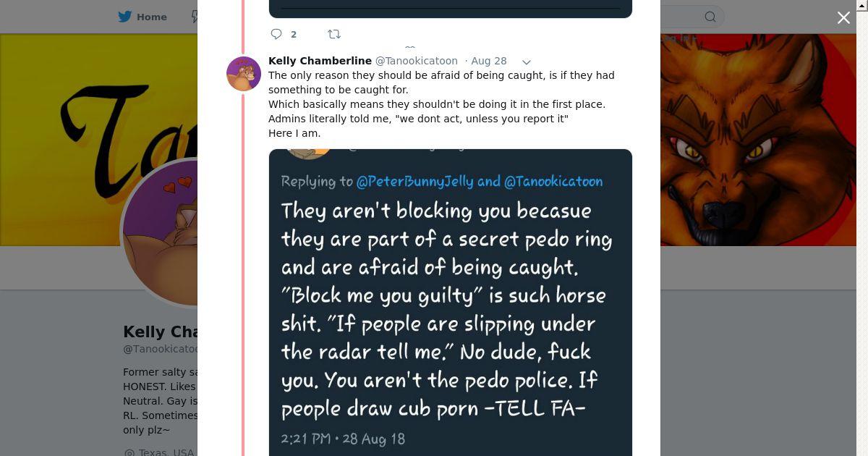Close the tweet overlay with the X
The width and height of the screenshot is (868, 456).
click(843, 18)
